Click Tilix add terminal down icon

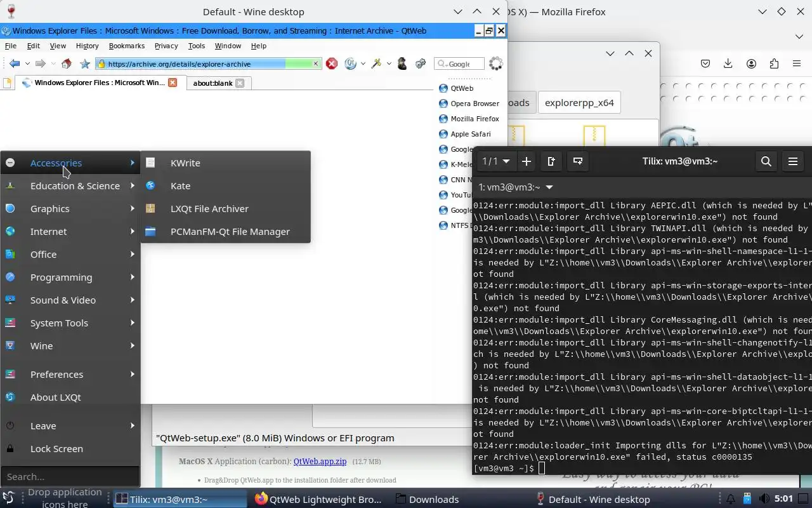click(x=578, y=161)
